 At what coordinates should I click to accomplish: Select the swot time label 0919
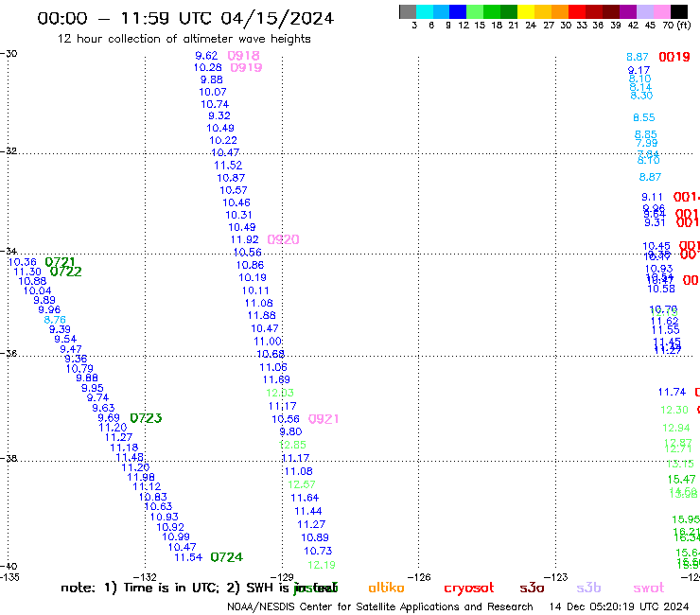click(x=246, y=67)
